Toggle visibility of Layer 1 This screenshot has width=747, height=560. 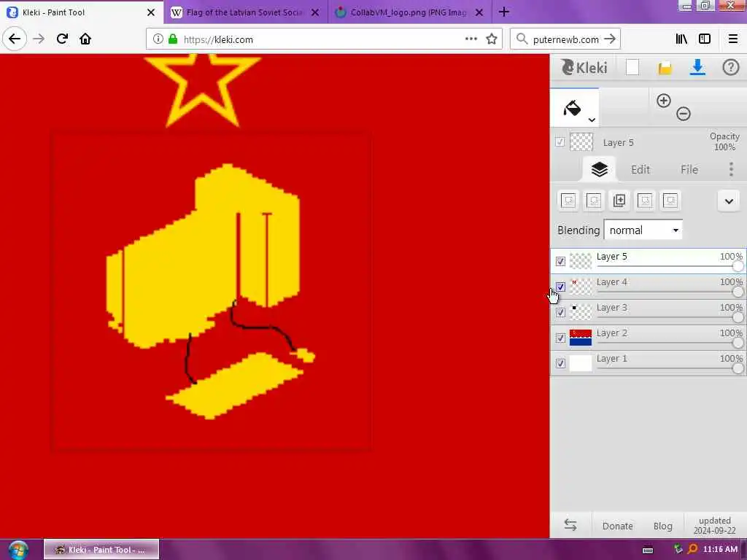pos(560,363)
